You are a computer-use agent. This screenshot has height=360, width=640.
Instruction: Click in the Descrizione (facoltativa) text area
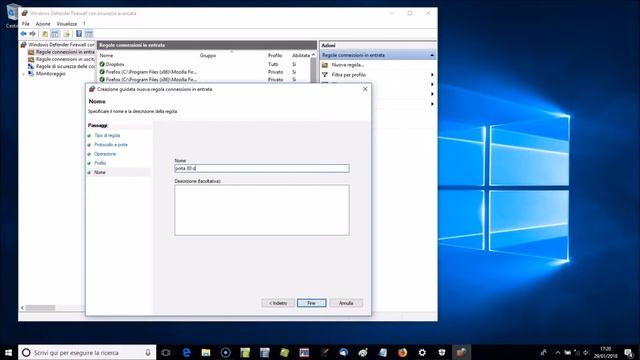(x=262, y=210)
